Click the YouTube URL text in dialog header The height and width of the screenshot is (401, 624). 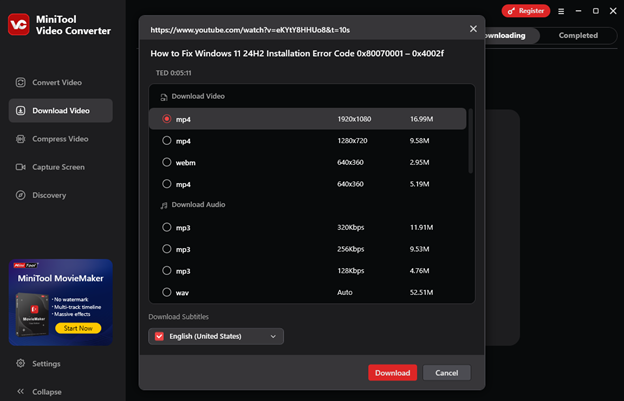pyautogui.click(x=250, y=30)
